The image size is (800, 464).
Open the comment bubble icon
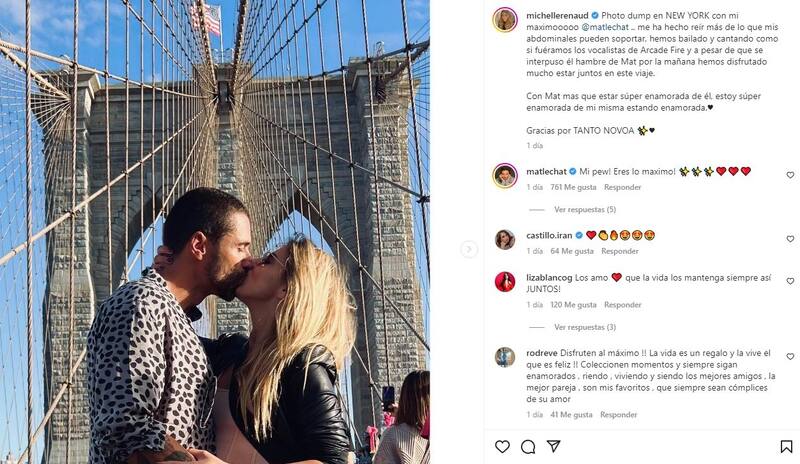click(x=528, y=447)
